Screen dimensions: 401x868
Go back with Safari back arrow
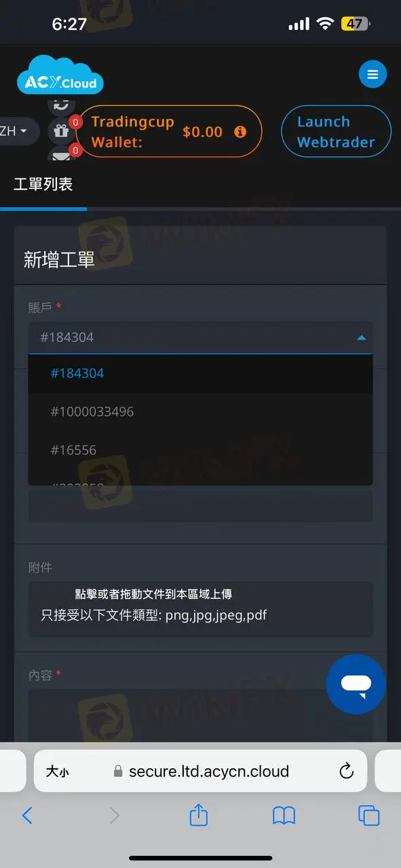pyautogui.click(x=27, y=815)
